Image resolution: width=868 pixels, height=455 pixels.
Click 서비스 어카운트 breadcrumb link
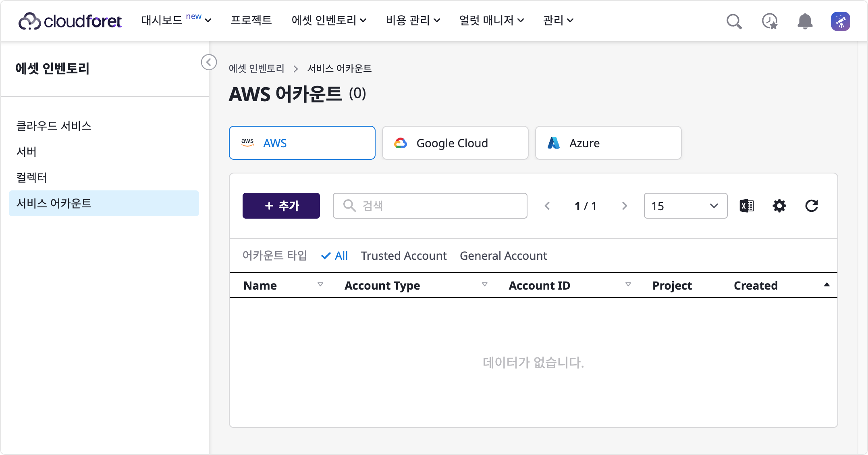340,69
